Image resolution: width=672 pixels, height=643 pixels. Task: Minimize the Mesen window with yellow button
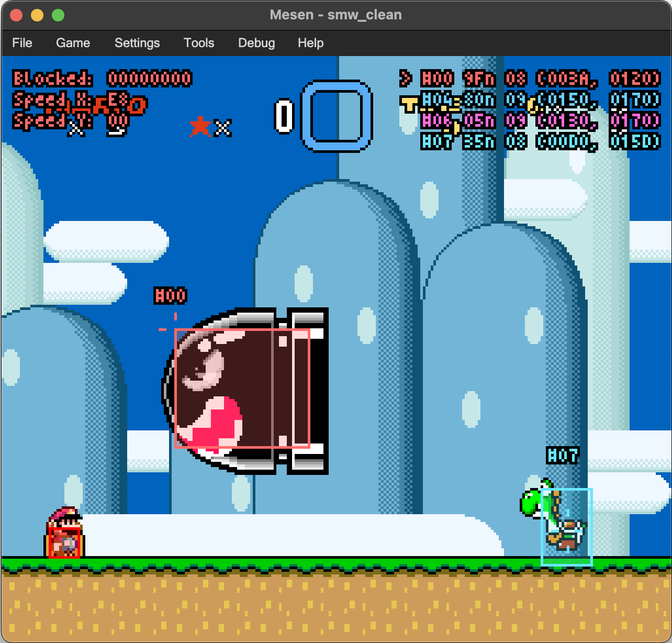[x=37, y=15]
